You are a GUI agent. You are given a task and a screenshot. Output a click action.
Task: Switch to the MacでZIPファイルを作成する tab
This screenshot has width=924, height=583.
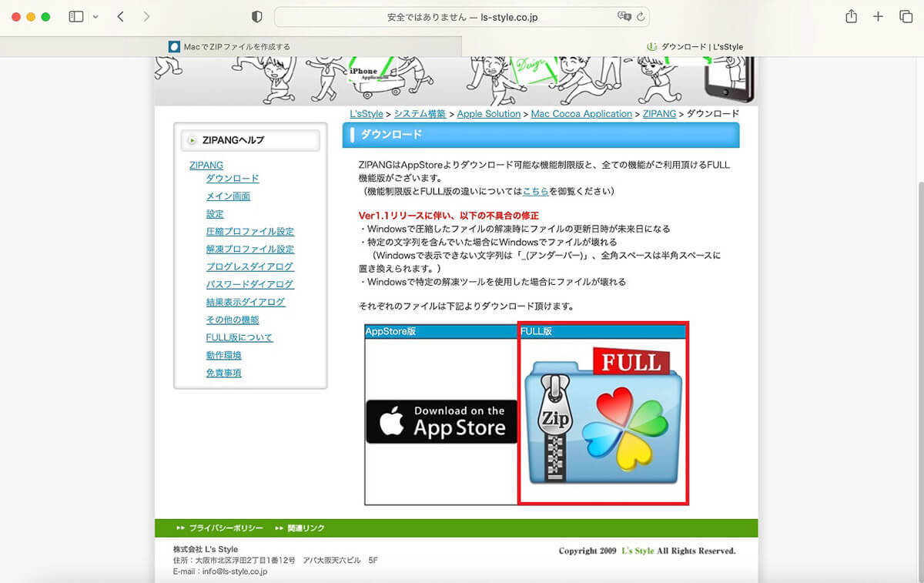(231, 46)
